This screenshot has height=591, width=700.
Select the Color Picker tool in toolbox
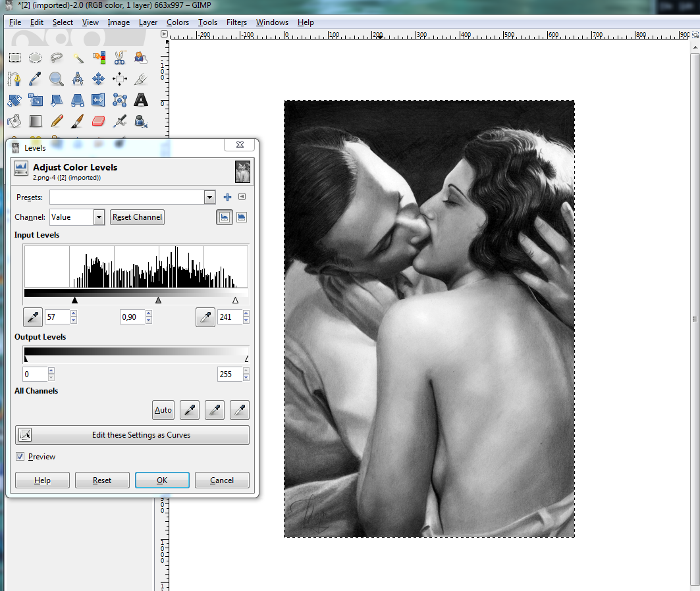(x=36, y=79)
